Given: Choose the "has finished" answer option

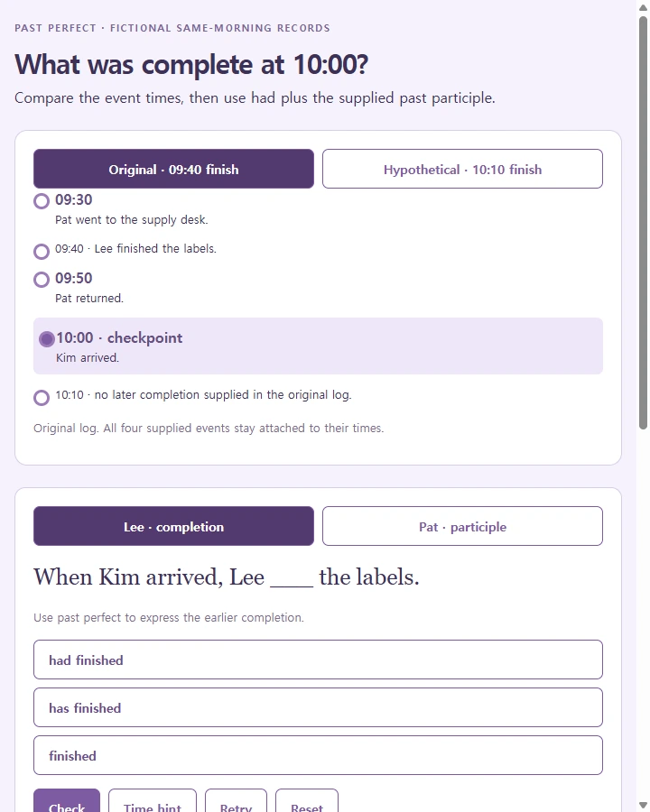Looking at the screenshot, I should (x=319, y=707).
